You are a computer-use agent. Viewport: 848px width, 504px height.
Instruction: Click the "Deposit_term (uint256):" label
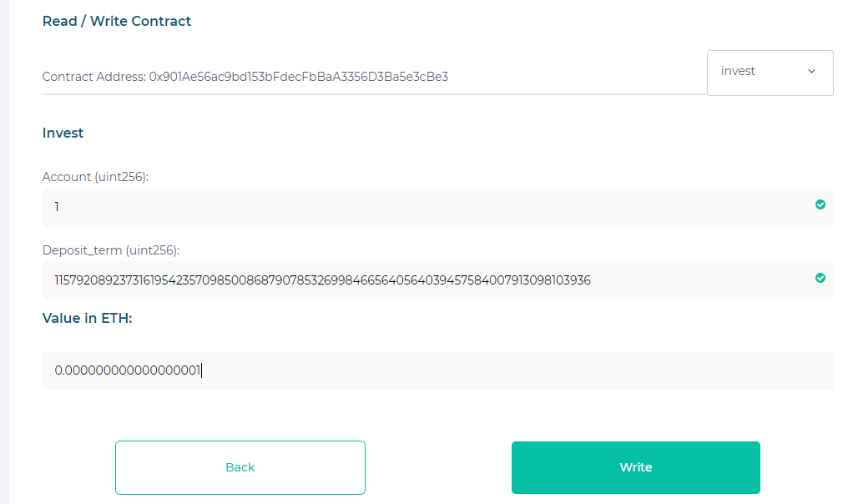point(111,250)
